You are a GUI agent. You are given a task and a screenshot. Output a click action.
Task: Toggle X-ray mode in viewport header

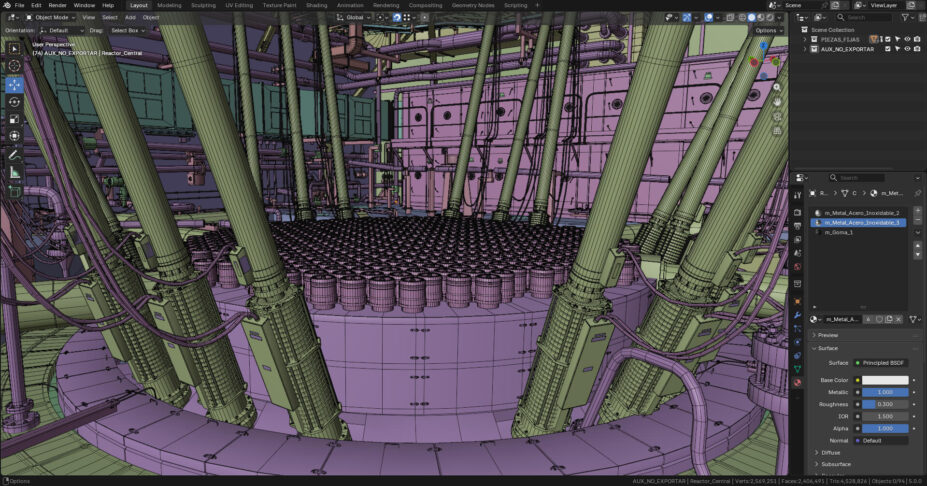730,17
